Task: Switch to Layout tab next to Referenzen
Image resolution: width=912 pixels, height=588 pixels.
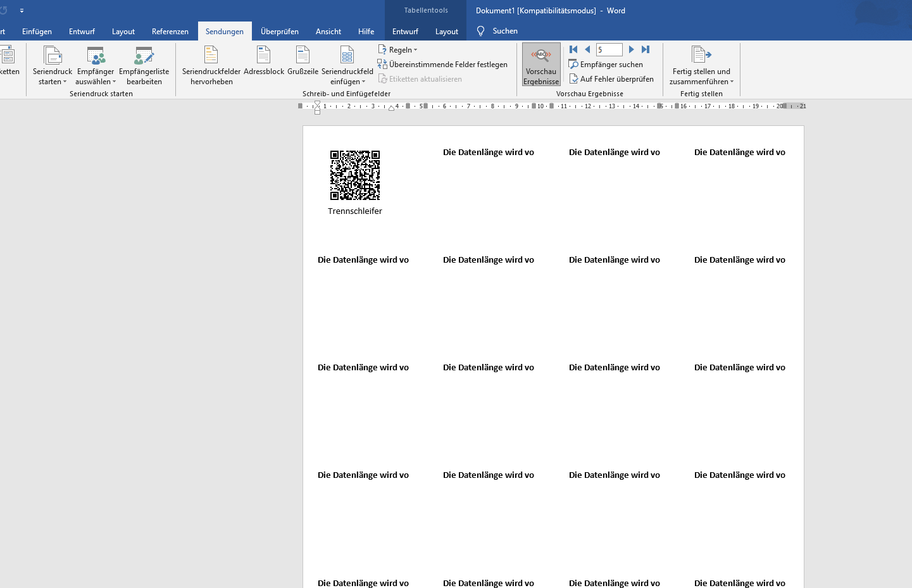Action: point(123,31)
